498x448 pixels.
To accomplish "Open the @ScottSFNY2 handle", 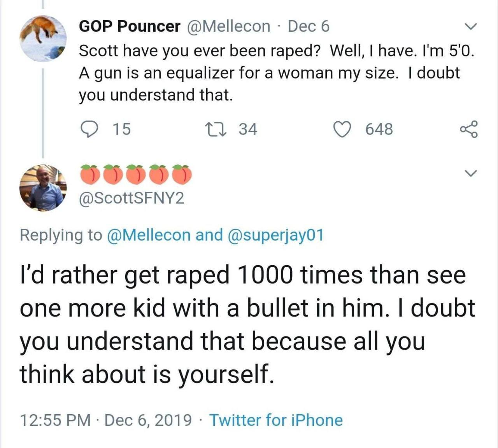I will [x=132, y=199].
